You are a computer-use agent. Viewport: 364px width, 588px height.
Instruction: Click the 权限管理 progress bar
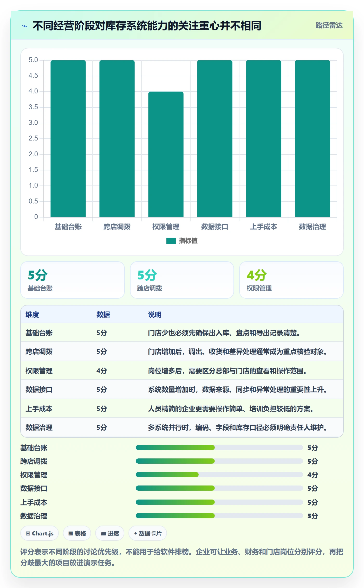pos(219,475)
